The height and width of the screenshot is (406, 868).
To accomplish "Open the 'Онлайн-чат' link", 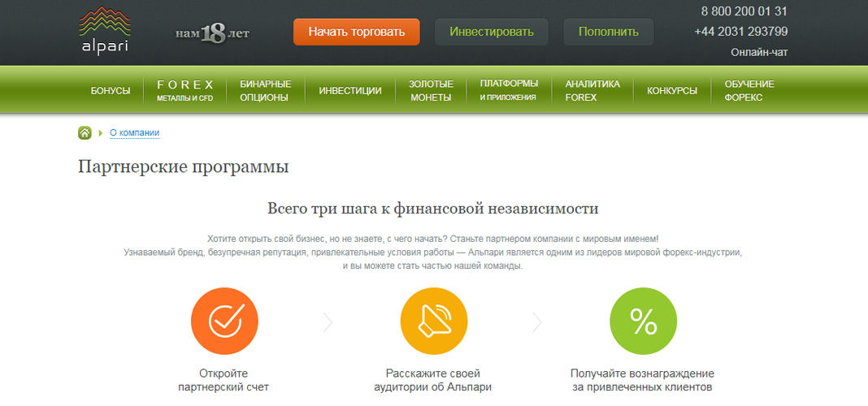I will click(x=759, y=53).
